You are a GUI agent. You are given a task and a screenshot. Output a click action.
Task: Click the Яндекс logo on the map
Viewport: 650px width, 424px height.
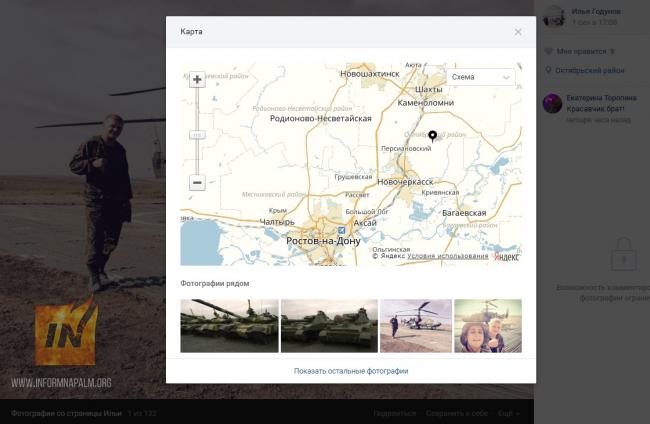[506, 256]
